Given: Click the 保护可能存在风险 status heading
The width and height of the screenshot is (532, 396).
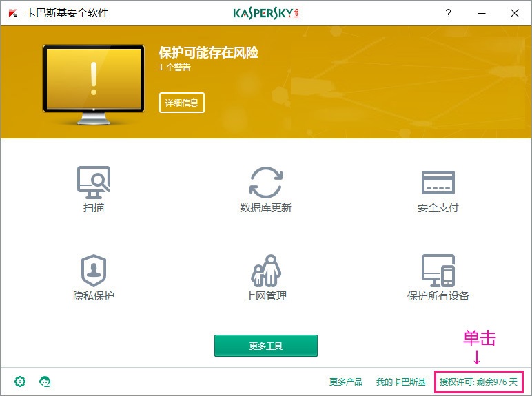Looking at the screenshot, I should pos(209,52).
